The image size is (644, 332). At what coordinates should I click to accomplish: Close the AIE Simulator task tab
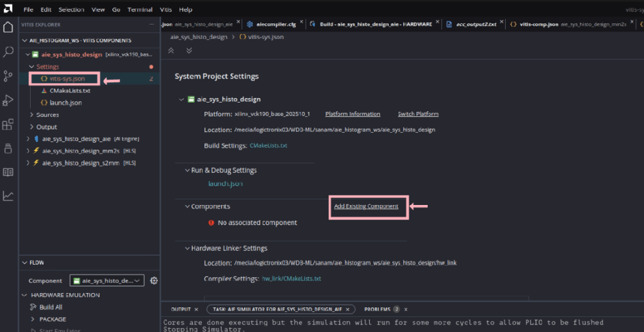pyautogui.click(x=348, y=309)
